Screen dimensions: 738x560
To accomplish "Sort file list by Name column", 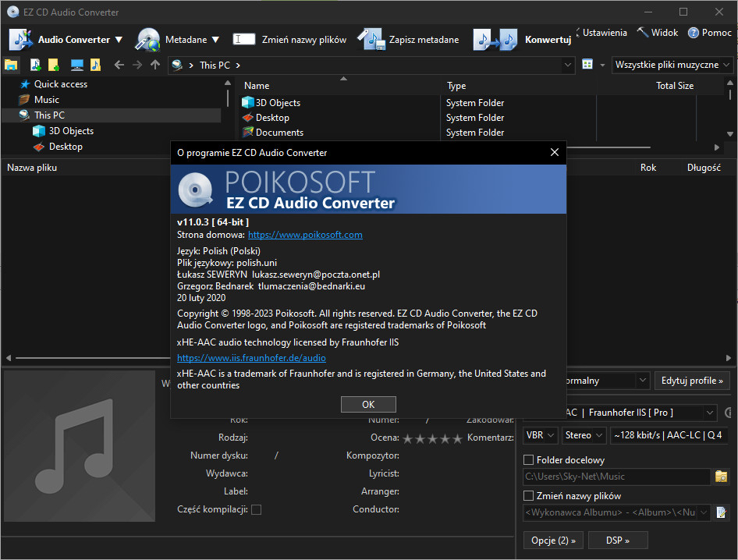I will [x=257, y=86].
